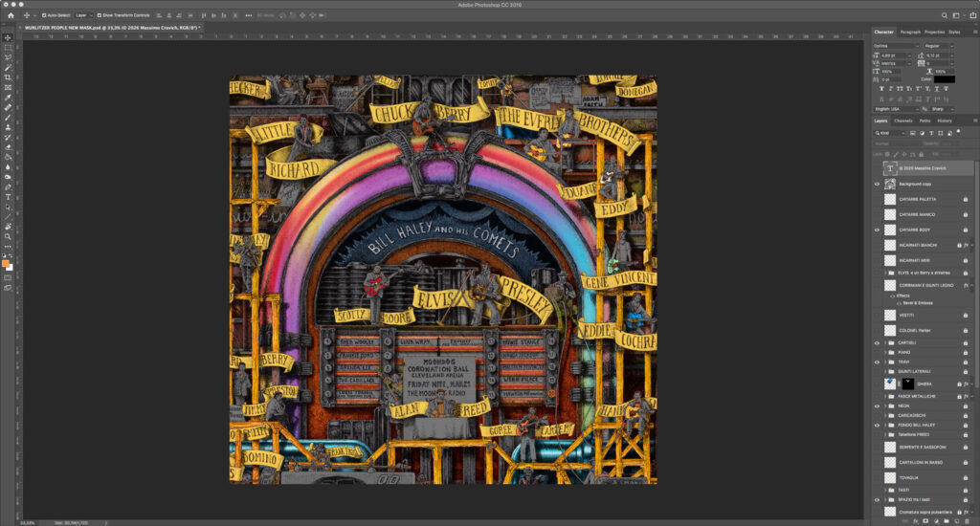Select the Frame tool
The width and height of the screenshot is (980, 526).
coord(8,87)
